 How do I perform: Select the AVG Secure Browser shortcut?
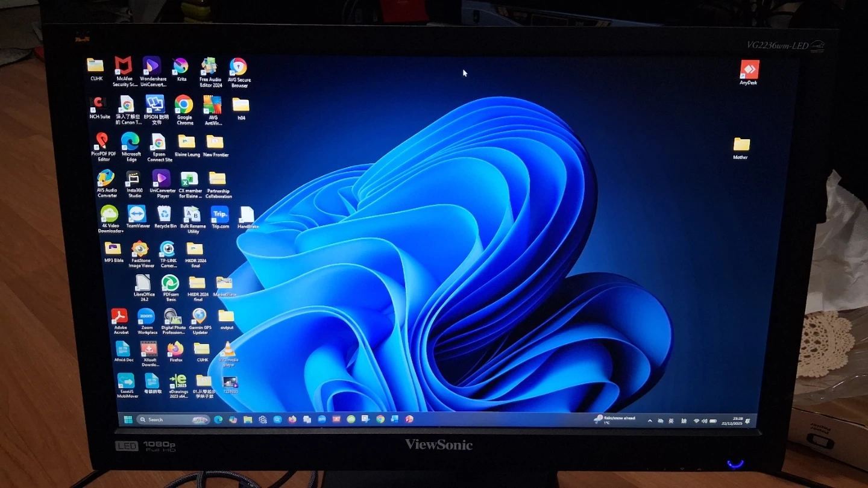(x=238, y=67)
